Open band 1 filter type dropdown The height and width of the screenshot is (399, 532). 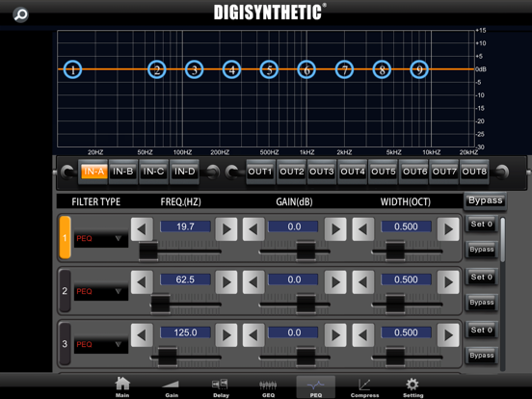tap(101, 238)
